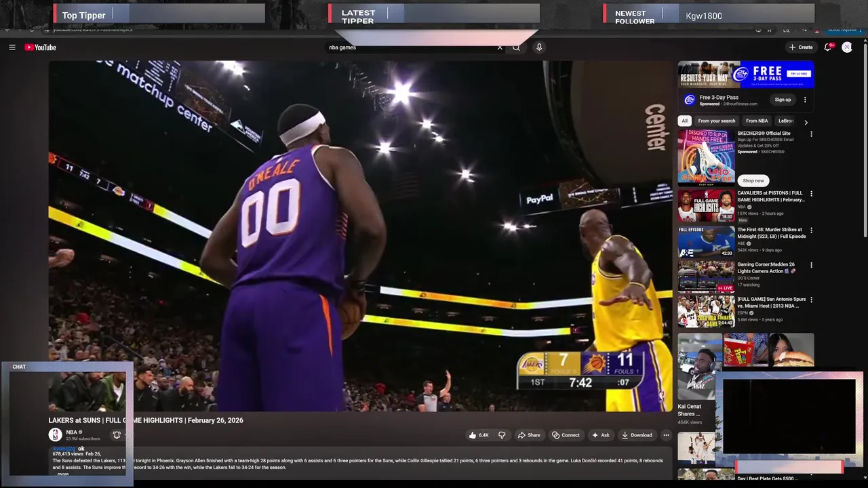Run search with the magnifier icon

click(x=516, y=47)
